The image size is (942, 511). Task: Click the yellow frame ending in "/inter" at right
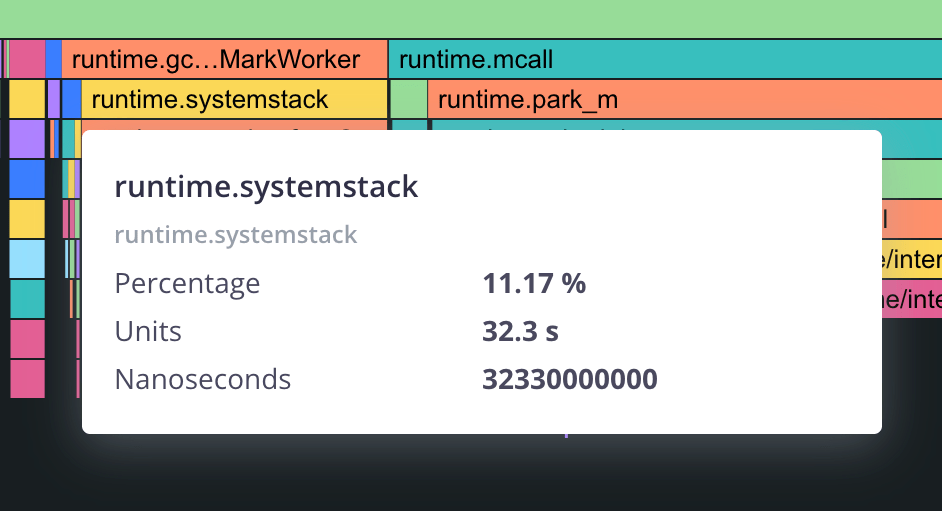pos(911,259)
